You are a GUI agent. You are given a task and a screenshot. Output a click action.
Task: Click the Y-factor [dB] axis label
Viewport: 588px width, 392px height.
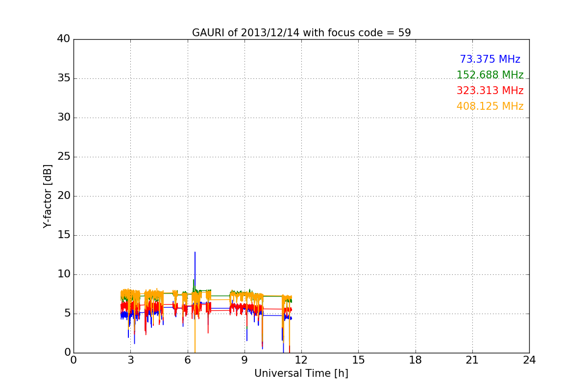[48, 196]
